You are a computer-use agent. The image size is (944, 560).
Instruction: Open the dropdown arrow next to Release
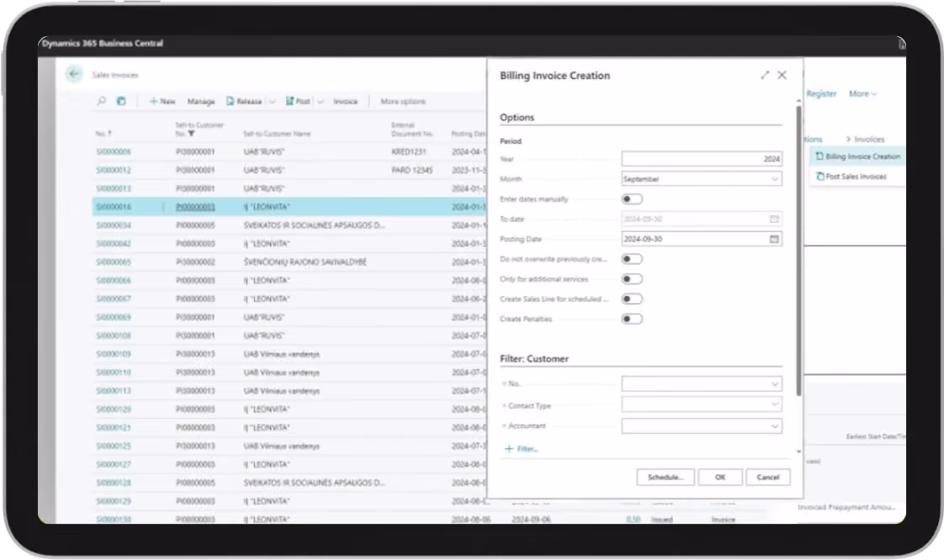point(272,102)
